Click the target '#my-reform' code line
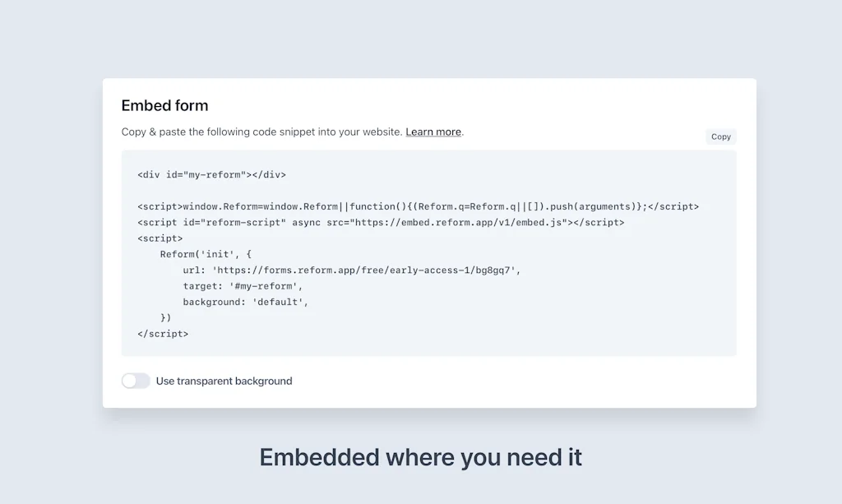This screenshot has height=504, width=842. click(x=245, y=286)
